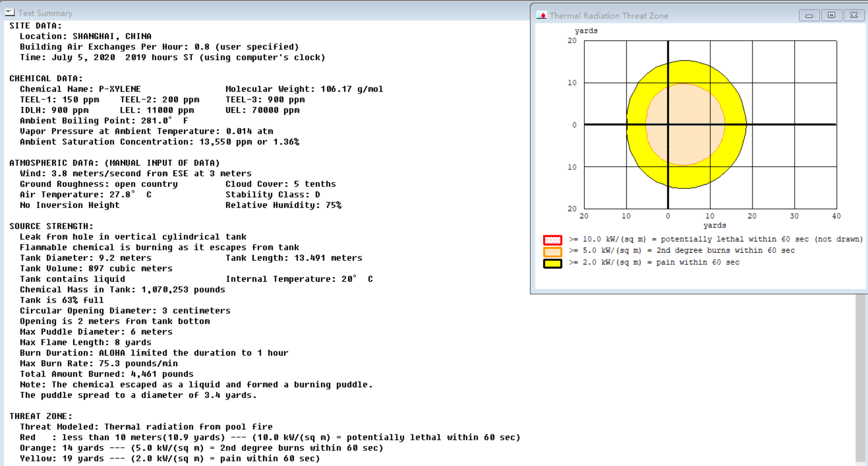The width and height of the screenshot is (868, 466).
Task: Maximize the Thermal Radiation Threat Zone window
Action: 832,16
